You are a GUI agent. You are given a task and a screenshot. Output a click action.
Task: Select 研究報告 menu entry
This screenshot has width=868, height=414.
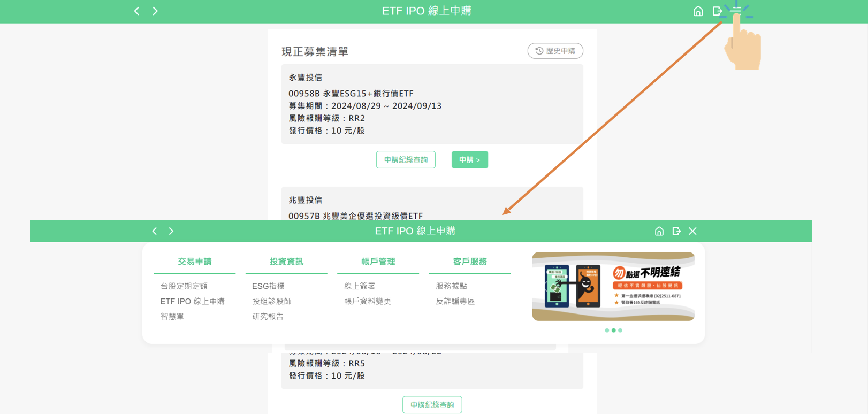coord(268,316)
